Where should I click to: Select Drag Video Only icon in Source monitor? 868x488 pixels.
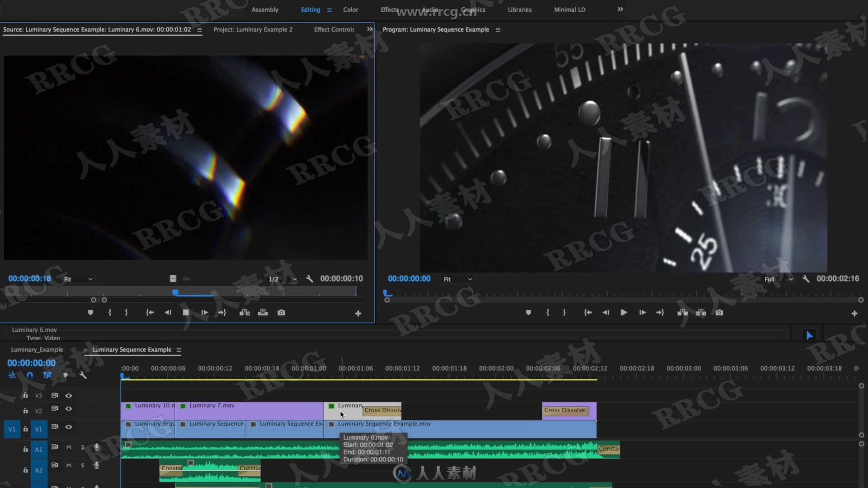click(173, 279)
